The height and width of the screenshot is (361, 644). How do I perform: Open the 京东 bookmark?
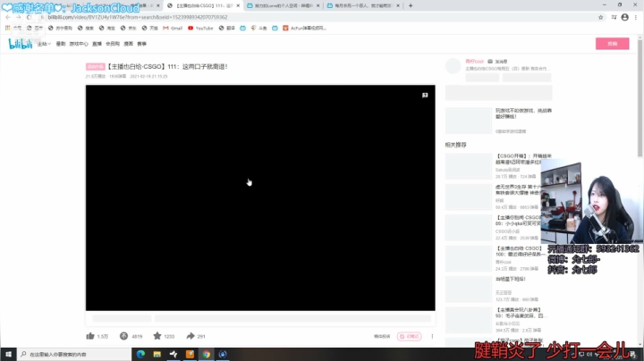pyautogui.click(x=128, y=28)
